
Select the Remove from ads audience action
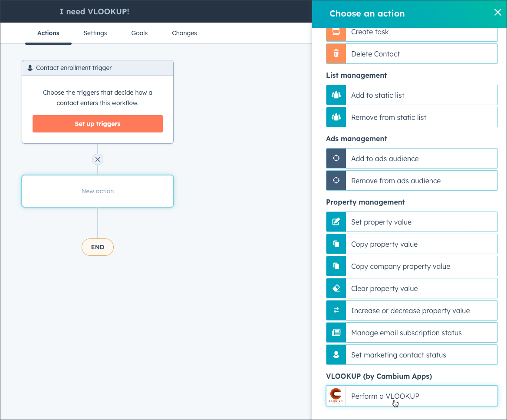tap(412, 181)
